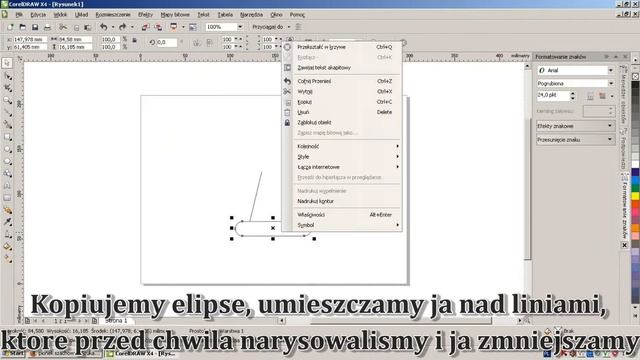Select the Eyedropper tool

[x=7, y=222]
